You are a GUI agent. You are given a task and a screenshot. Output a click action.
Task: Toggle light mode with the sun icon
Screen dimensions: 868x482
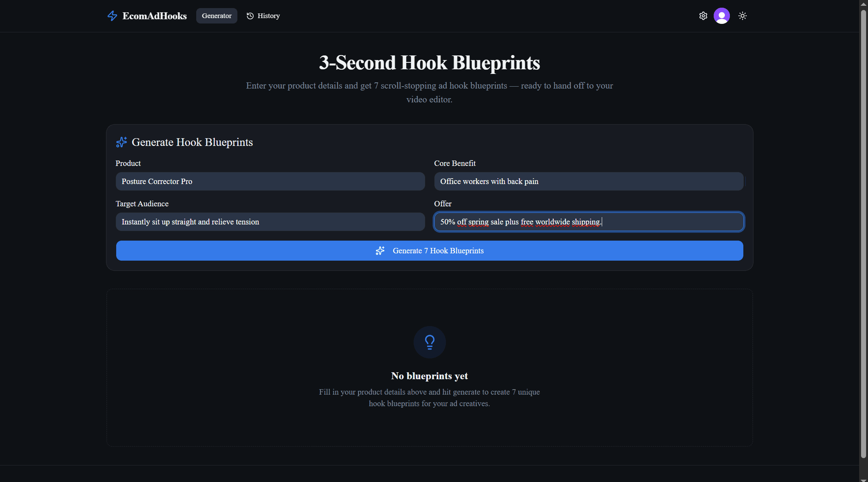click(742, 16)
